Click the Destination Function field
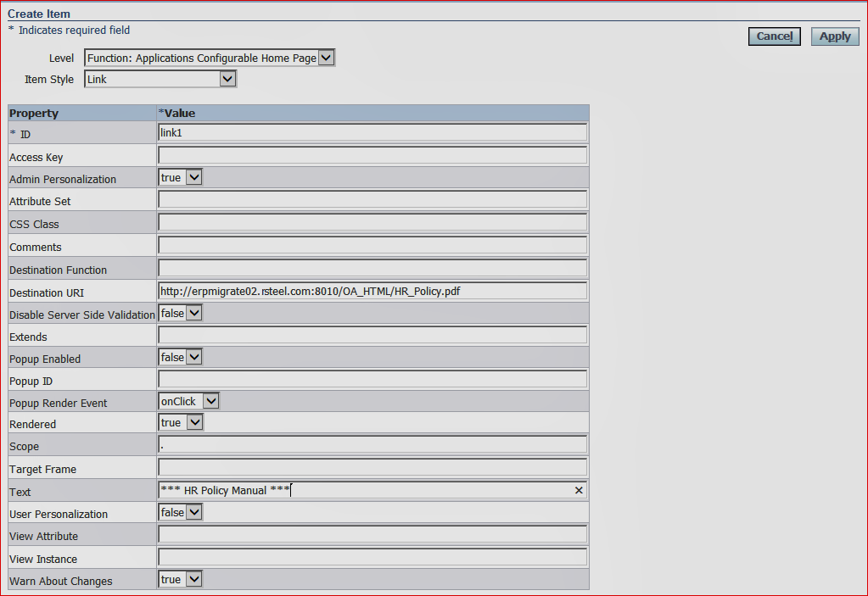 372,267
